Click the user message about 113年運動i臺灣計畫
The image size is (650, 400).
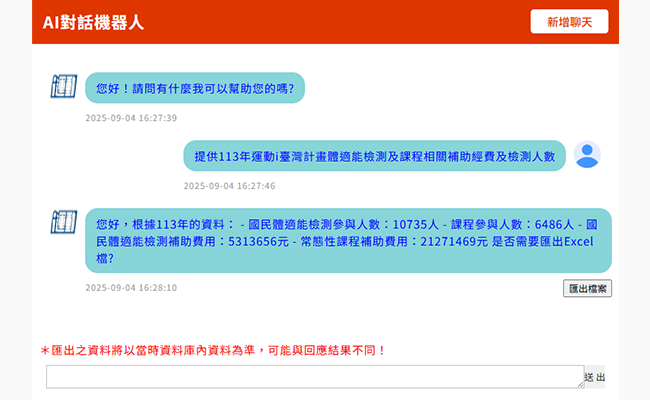373,156
